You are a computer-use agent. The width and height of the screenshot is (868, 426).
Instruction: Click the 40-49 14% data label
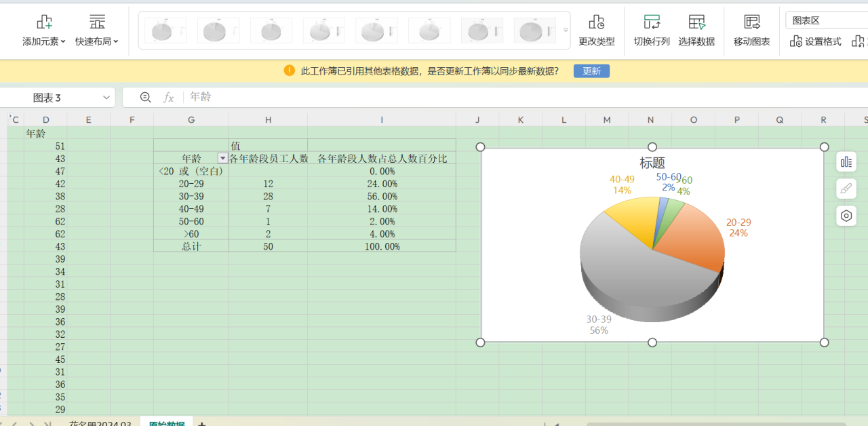622,185
